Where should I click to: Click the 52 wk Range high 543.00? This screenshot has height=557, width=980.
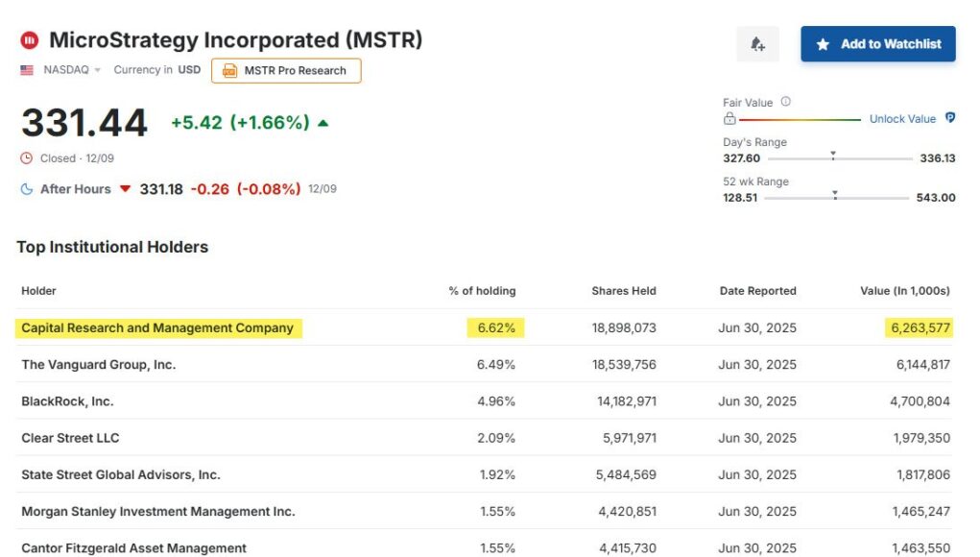click(x=936, y=198)
